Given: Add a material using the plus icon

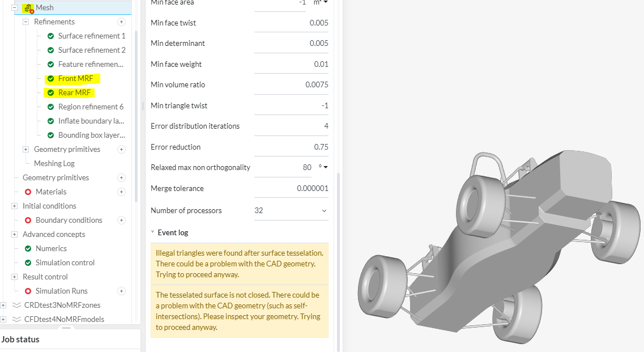Looking at the screenshot, I should (x=121, y=192).
